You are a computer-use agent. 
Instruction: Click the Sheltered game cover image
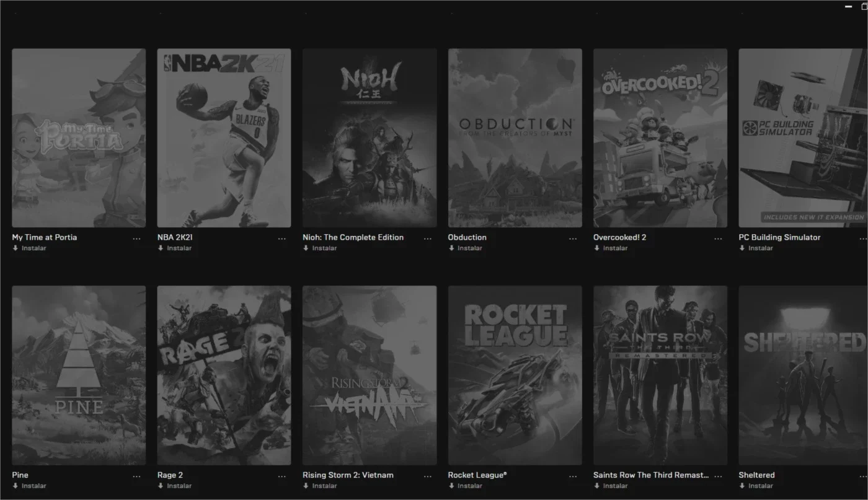804,375
